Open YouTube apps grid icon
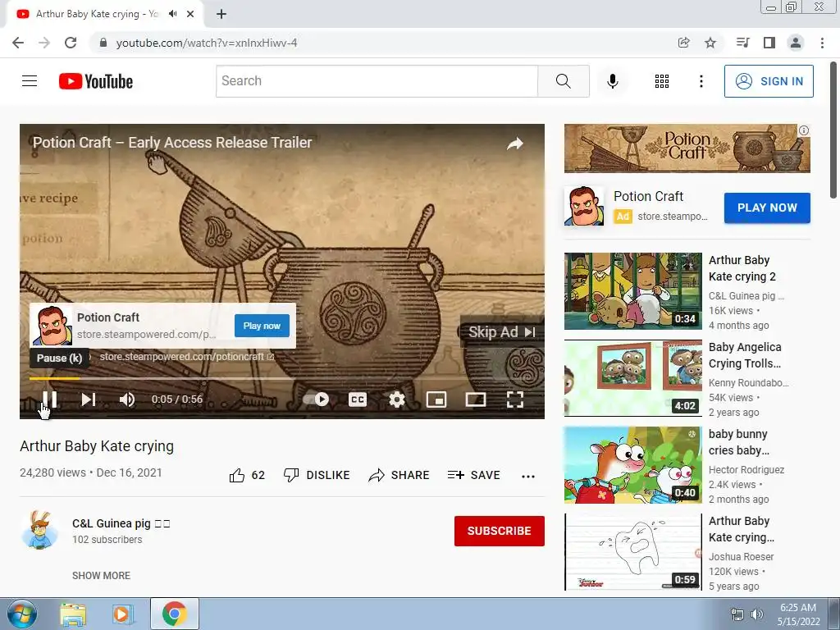Viewport: 840px width, 630px height. (x=662, y=81)
